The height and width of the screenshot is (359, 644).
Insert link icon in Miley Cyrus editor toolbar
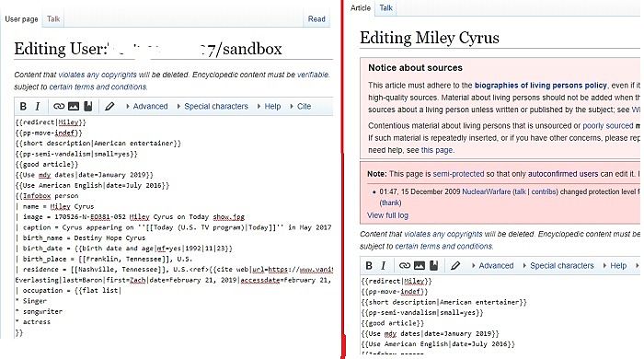tap(405, 266)
